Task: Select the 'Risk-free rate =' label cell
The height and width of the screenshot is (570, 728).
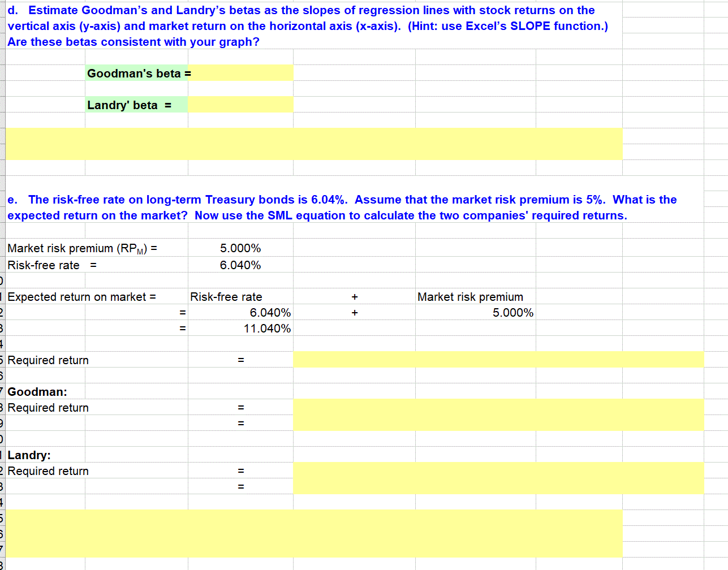Action: point(52,265)
